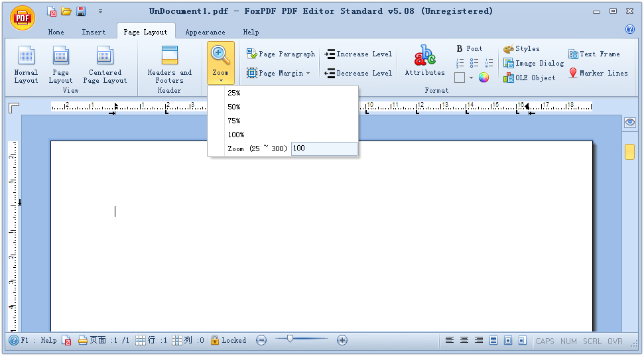Click Decrease Level
644x356 pixels.
[358, 73]
